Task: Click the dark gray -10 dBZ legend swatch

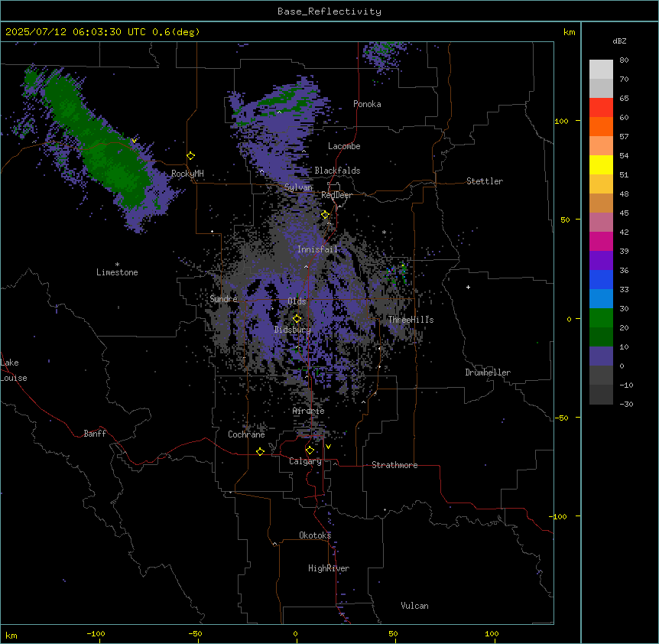Action: (601, 395)
